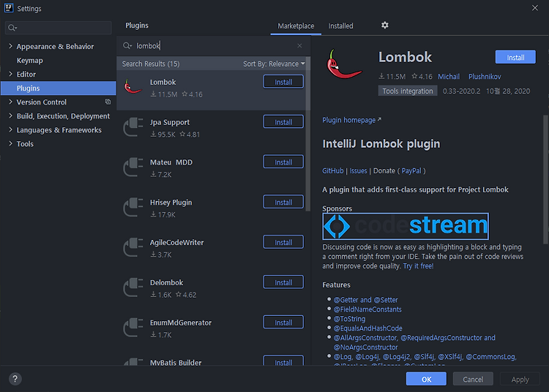Install the Jpa Support plugin
The width and height of the screenshot is (549, 392).
(x=283, y=122)
